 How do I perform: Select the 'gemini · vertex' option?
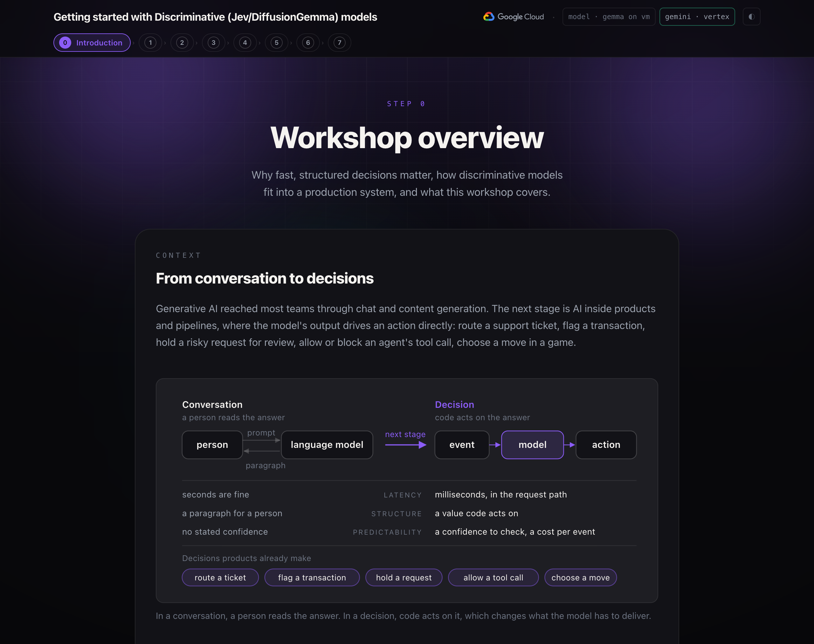697,17
